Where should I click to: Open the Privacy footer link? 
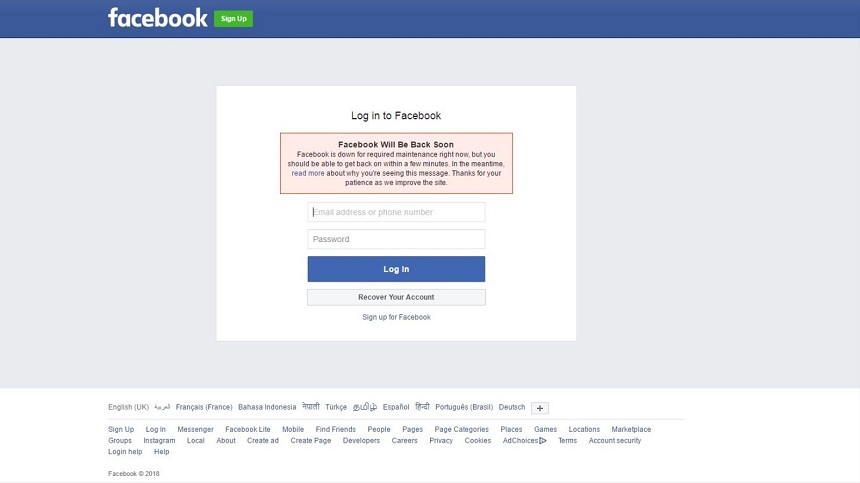click(x=441, y=441)
